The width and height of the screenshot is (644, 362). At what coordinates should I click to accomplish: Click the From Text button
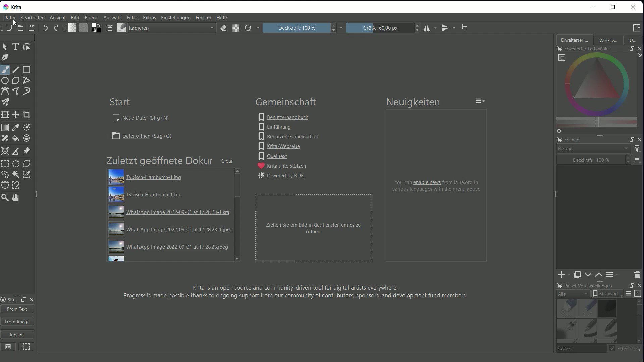pos(17,309)
